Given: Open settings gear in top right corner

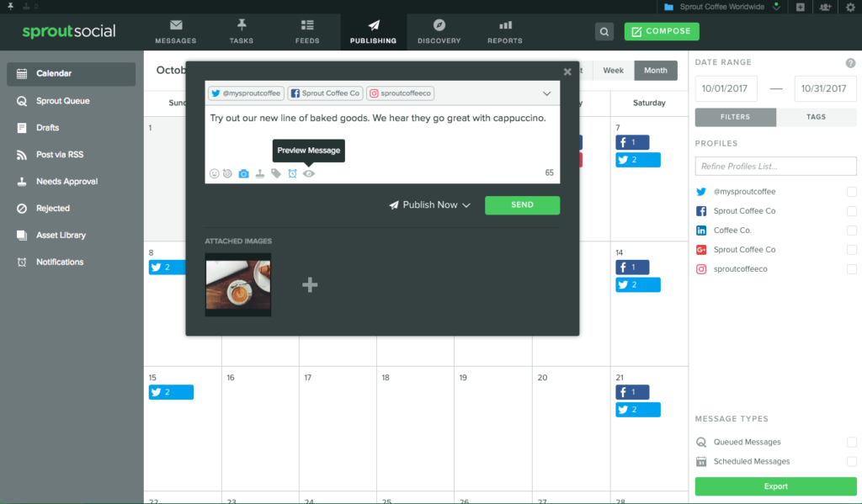Looking at the screenshot, I should point(850,7).
